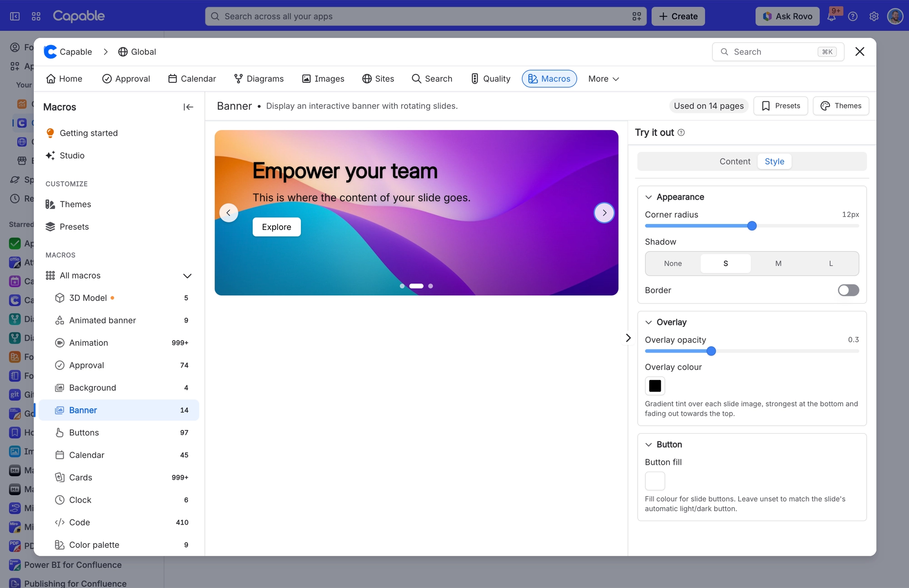This screenshot has width=909, height=588.
Task: Collapse the Button section
Action: (649, 445)
